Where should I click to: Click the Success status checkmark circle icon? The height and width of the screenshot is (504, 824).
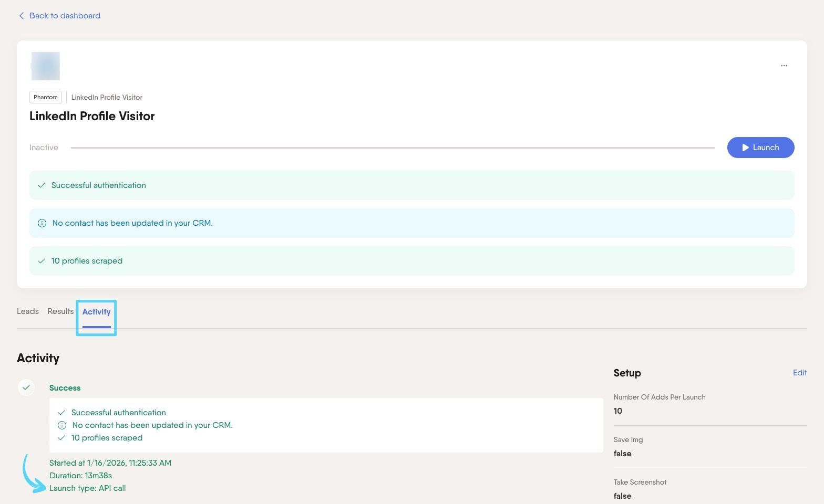26,387
